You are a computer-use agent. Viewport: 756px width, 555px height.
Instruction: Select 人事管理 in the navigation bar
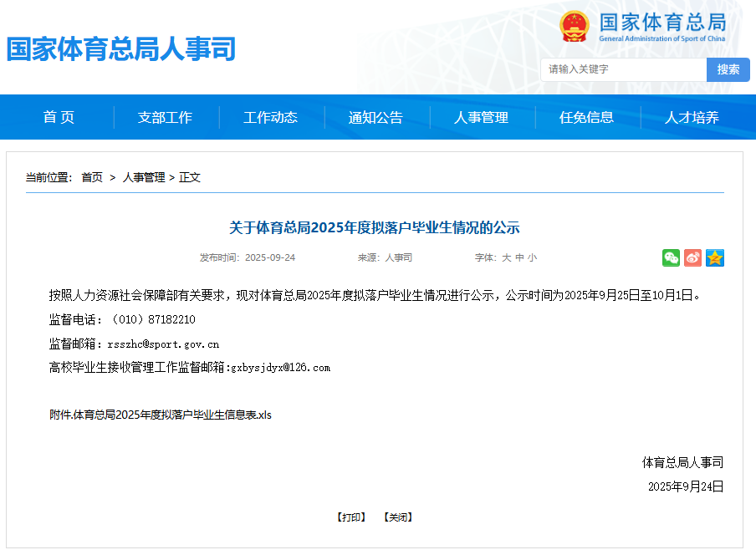(x=481, y=118)
